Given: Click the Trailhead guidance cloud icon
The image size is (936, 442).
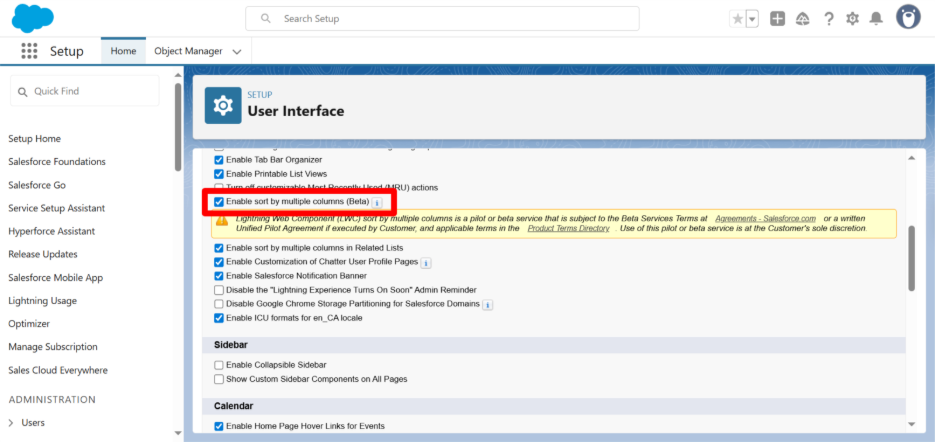Looking at the screenshot, I should [803, 19].
